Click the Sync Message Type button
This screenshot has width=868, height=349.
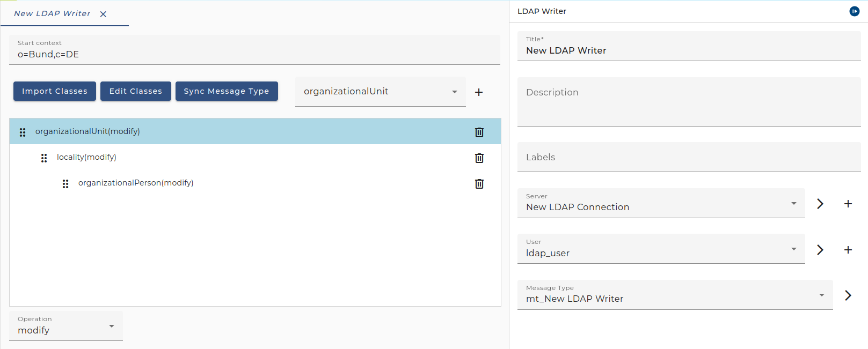(x=227, y=91)
